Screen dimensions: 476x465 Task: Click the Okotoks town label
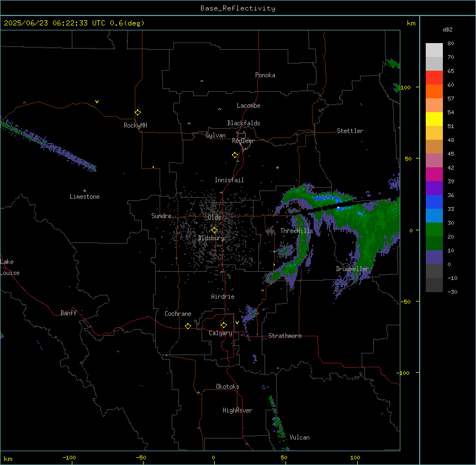click(x=228, y=387)
